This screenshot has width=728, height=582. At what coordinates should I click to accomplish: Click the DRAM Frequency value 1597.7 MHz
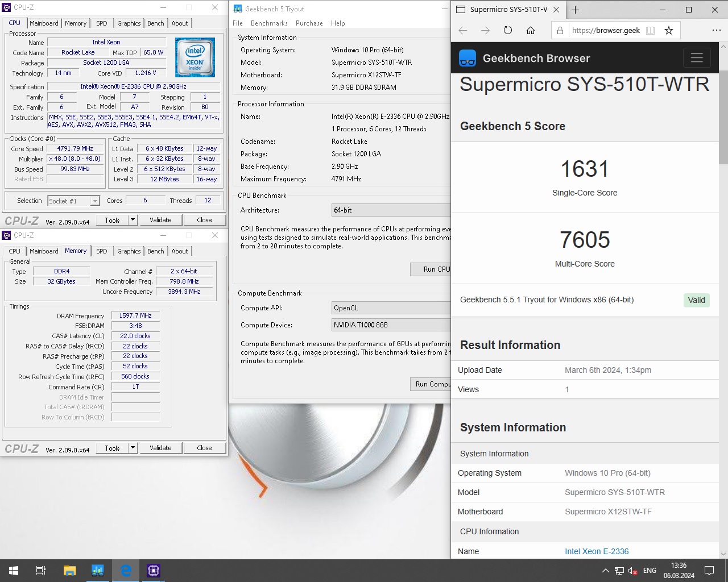pyautogui.click(x=135, y=315)
